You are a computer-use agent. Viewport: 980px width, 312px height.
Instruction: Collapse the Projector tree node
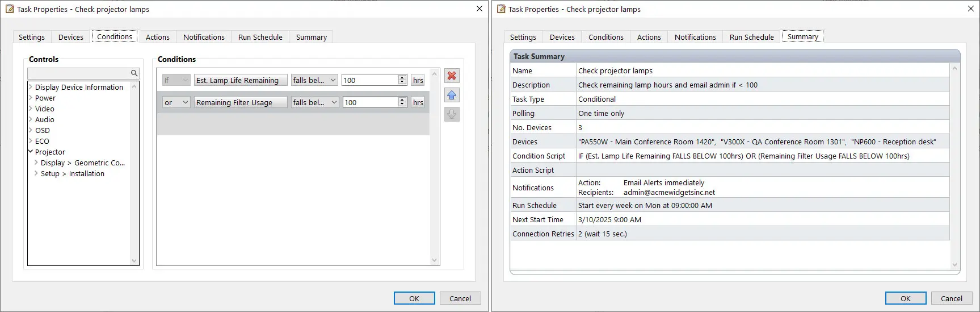tap(31, 152)
